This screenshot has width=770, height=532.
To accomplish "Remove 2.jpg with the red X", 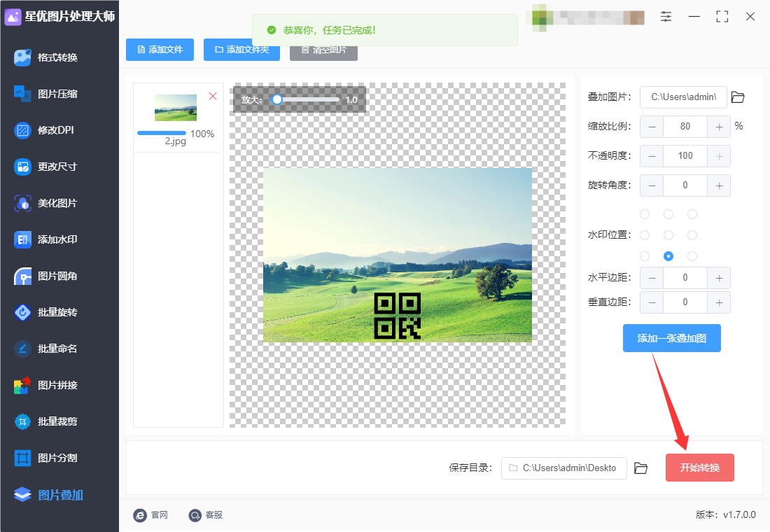I will click(213, 97).
